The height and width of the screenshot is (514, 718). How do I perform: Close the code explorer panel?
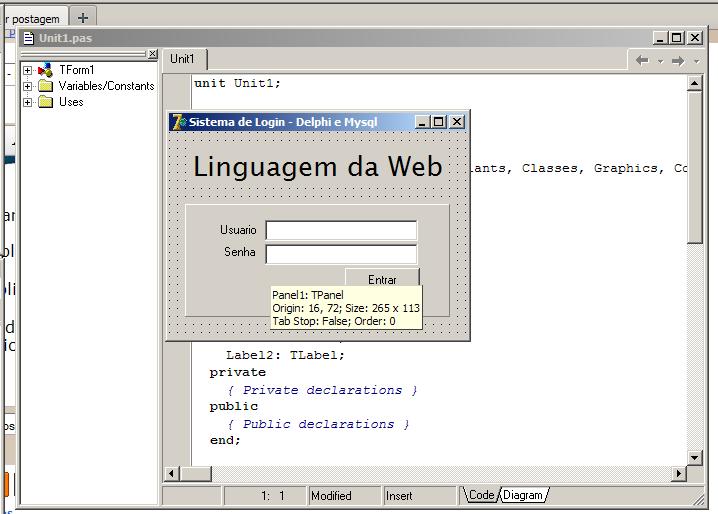[x=152, y=54]
